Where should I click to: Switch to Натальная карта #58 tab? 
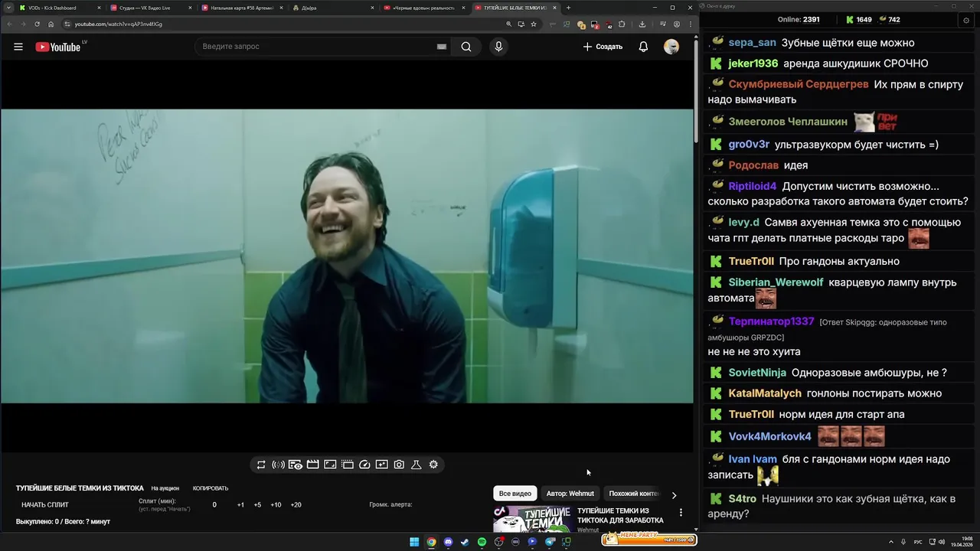242,8
